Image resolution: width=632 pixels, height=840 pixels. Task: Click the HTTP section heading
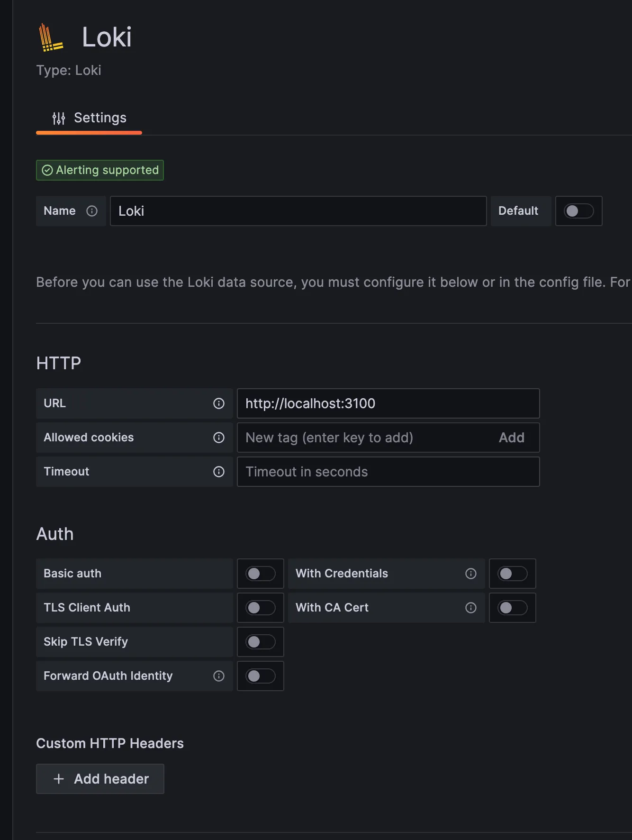click(x=59, y=363)
